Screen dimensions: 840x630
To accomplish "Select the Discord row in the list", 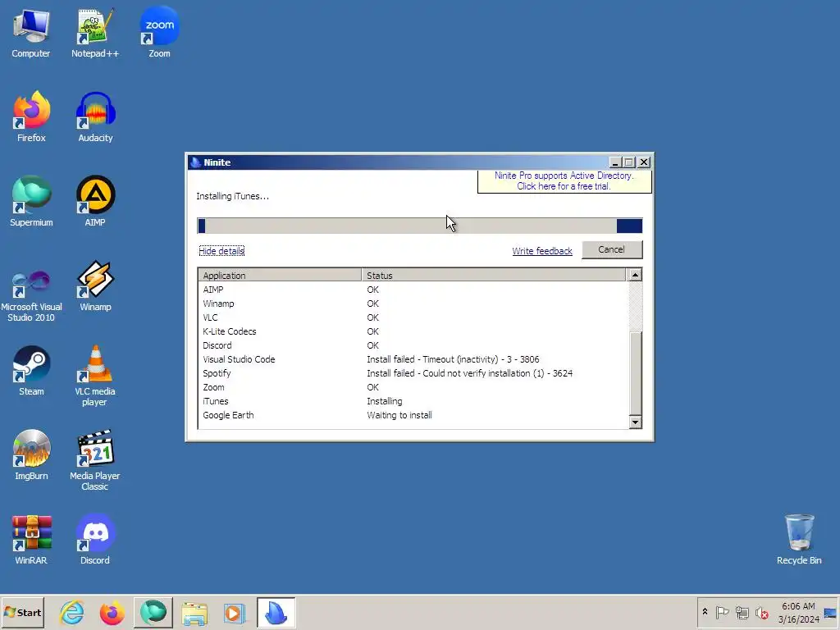I will [413, 345].
